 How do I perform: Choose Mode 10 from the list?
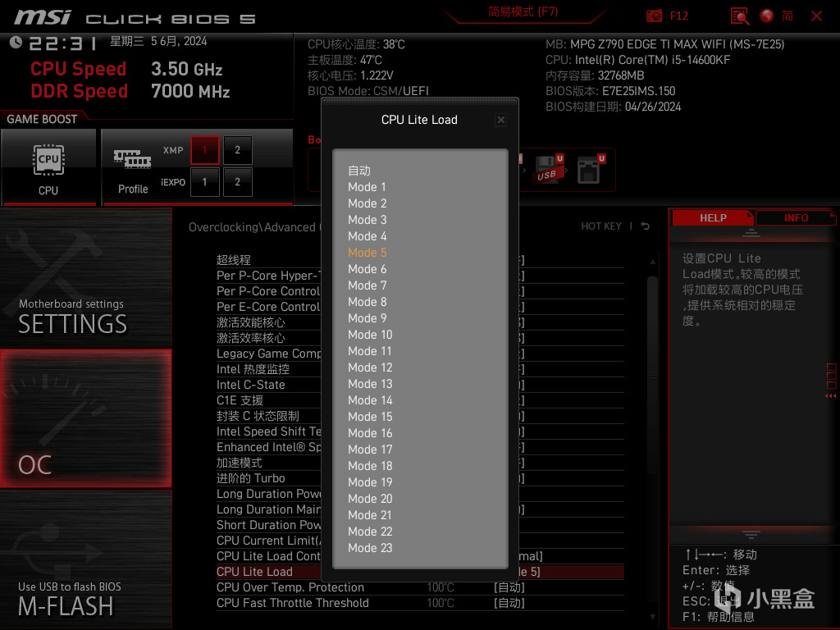(x=370, y=335)
